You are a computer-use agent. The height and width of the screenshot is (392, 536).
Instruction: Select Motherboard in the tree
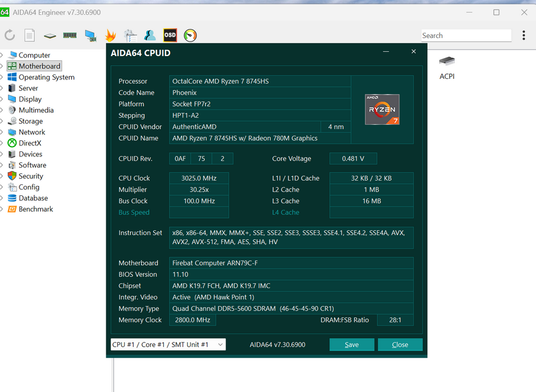(39, 66)
